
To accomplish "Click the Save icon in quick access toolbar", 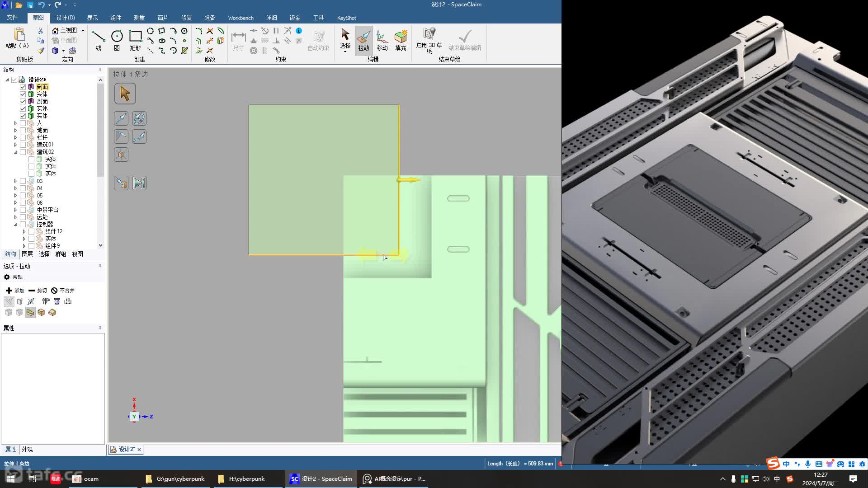I will click(x=30, y=5).
